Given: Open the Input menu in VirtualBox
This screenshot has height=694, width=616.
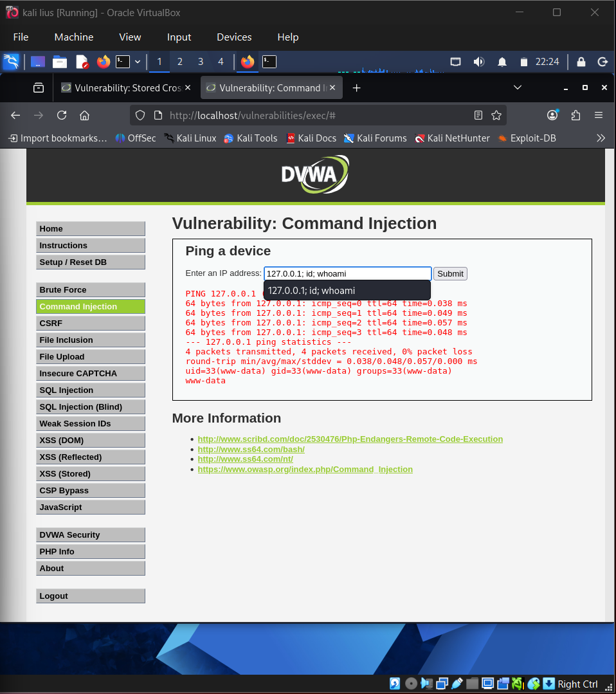Looking at the screenshot, I should (179, 37).
